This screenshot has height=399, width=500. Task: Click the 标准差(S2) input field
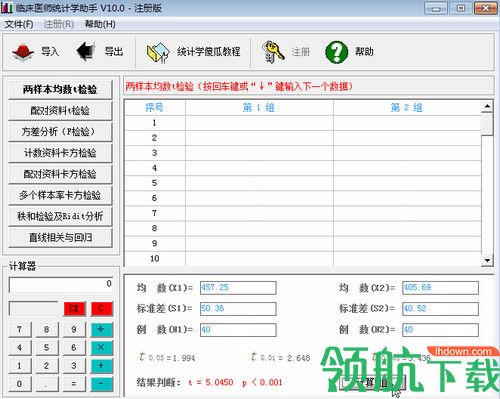(440, 309)
